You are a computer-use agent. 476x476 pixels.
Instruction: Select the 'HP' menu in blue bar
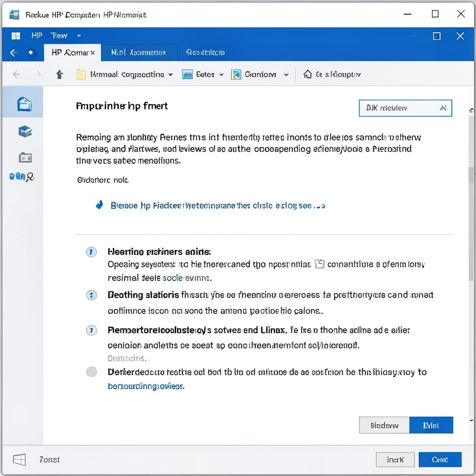37,35
